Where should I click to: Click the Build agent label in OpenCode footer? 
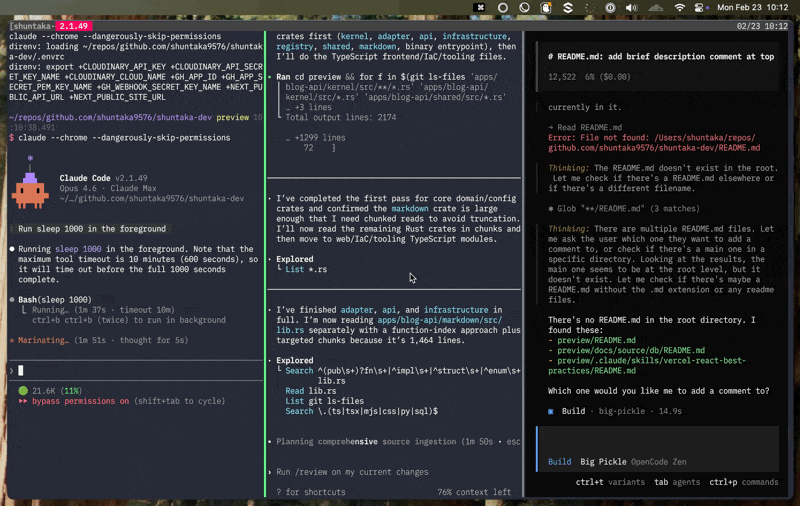pos(560,462)
